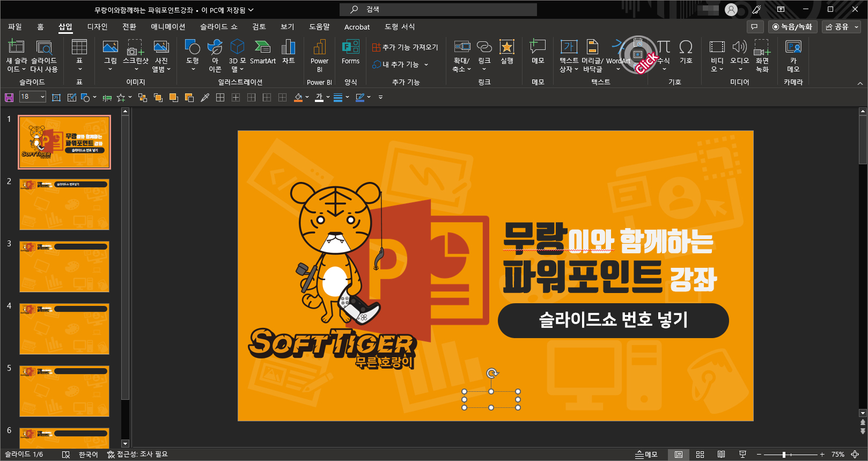868x461 pixels.
Task: Select slide 2 thumbnail
Action: pyautogui.click(x=64, y=204)
